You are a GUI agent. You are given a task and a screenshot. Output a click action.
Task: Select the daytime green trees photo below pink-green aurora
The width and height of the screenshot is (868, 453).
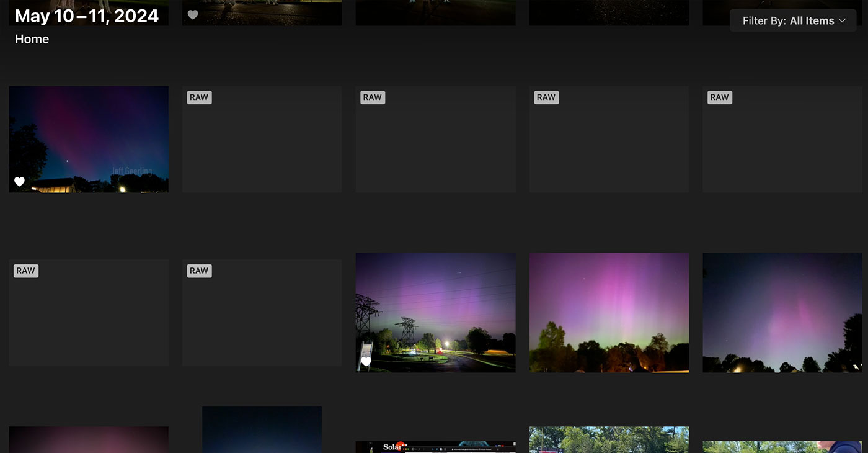click(x=609, y=440)
